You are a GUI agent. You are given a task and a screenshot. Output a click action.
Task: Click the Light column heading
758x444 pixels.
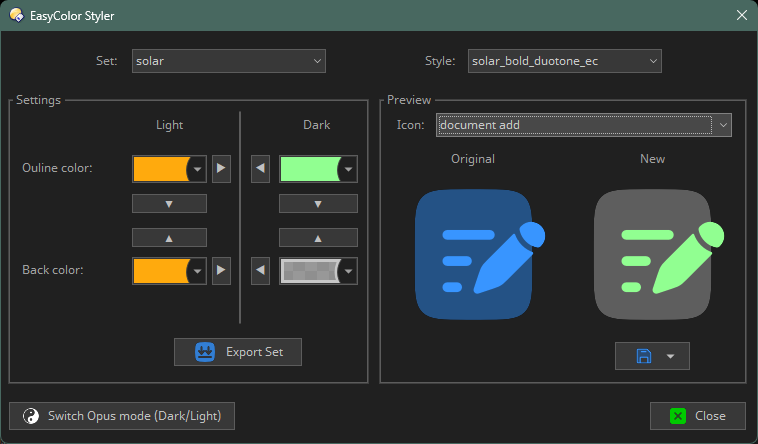pyautogui.click(x=170, y=125)
